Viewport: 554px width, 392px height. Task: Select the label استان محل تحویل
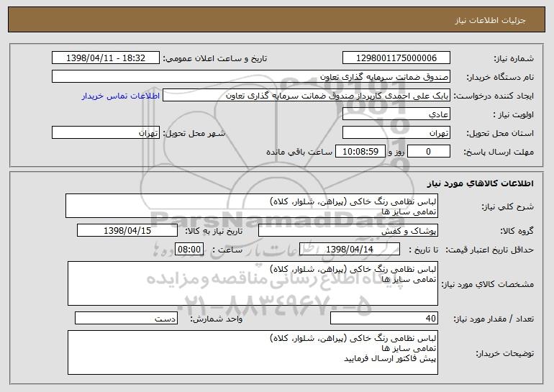tap(500, 133)
